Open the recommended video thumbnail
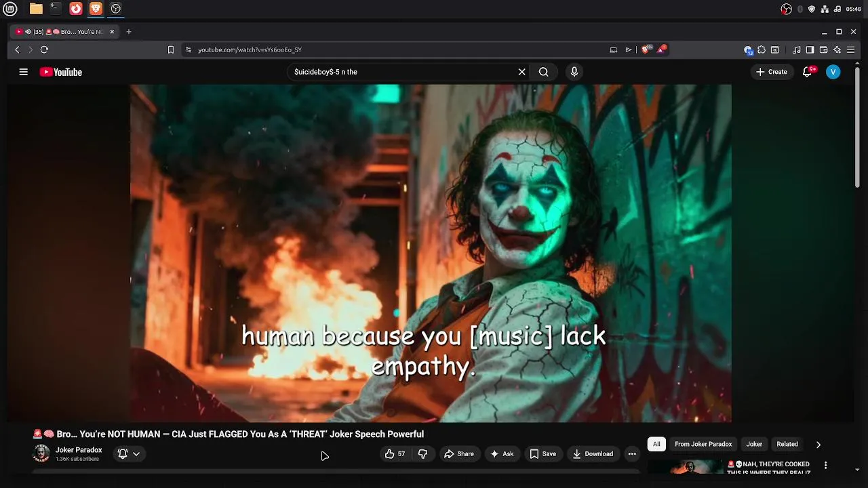The width and height of the screenshot is (868, 488). pos(686,467)
